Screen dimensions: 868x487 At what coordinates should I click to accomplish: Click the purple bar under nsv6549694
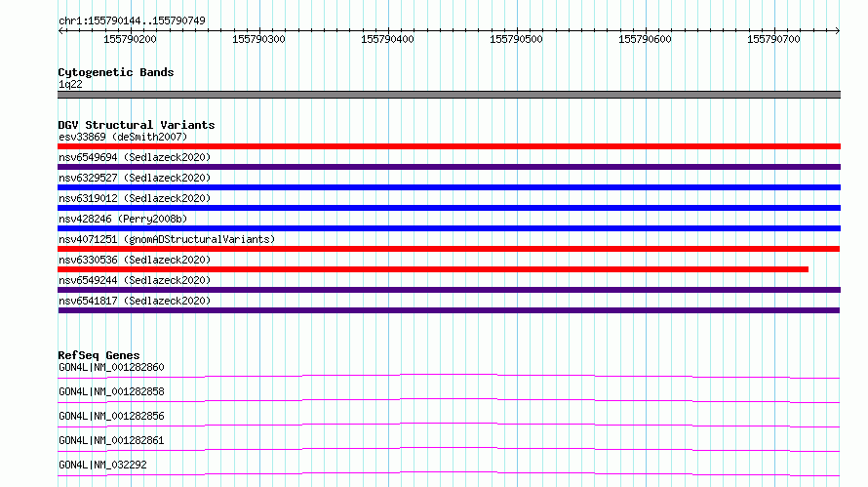(449, 167)
